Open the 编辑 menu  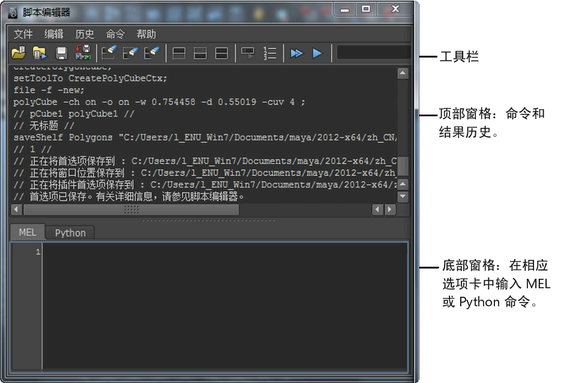point(54,34)
